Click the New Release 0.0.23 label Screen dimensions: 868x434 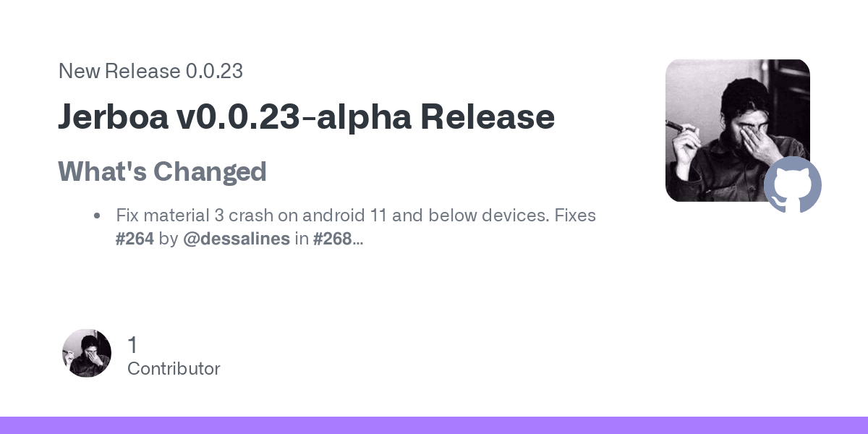150,71
